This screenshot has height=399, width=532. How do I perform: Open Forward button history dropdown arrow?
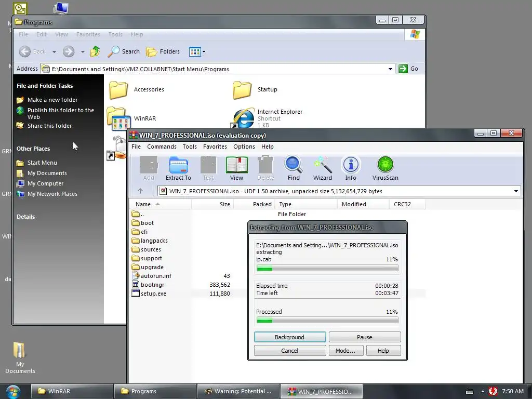pos(83,52)
